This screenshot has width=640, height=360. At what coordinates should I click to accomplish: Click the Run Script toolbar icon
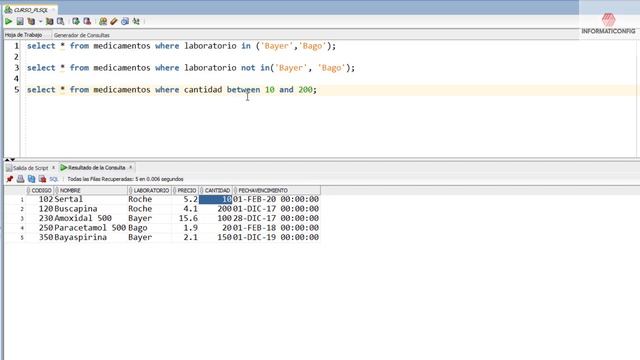[x=20, y=21]
